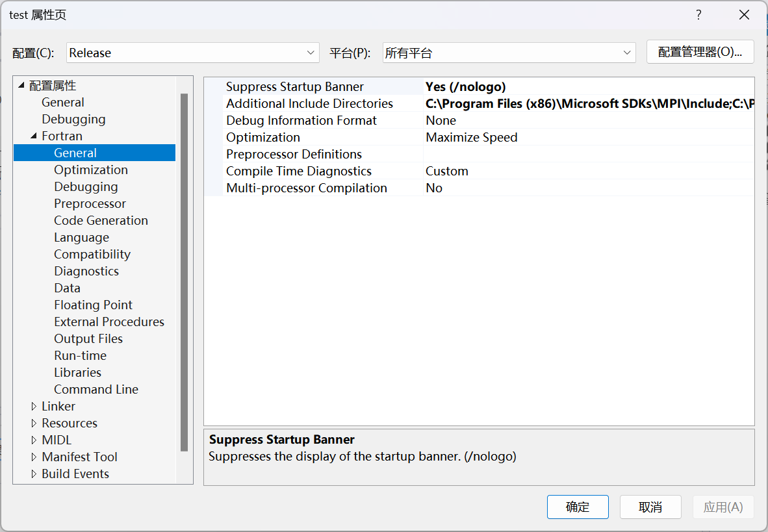Expand the MIDL tree node
Viewport: 768px width, 532px height.
point(34,440)
